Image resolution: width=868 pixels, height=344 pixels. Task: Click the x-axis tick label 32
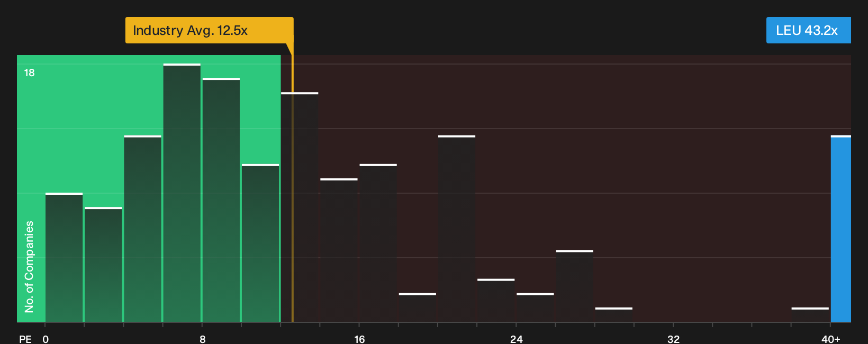coord(673,339)
